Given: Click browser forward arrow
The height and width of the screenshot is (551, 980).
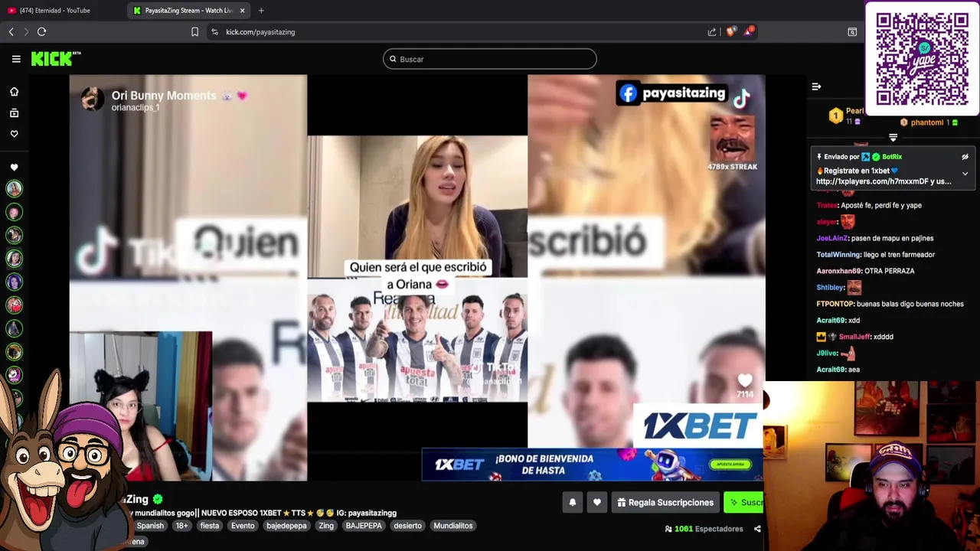Looking at the screenshot, I should [x=26, y=31].
